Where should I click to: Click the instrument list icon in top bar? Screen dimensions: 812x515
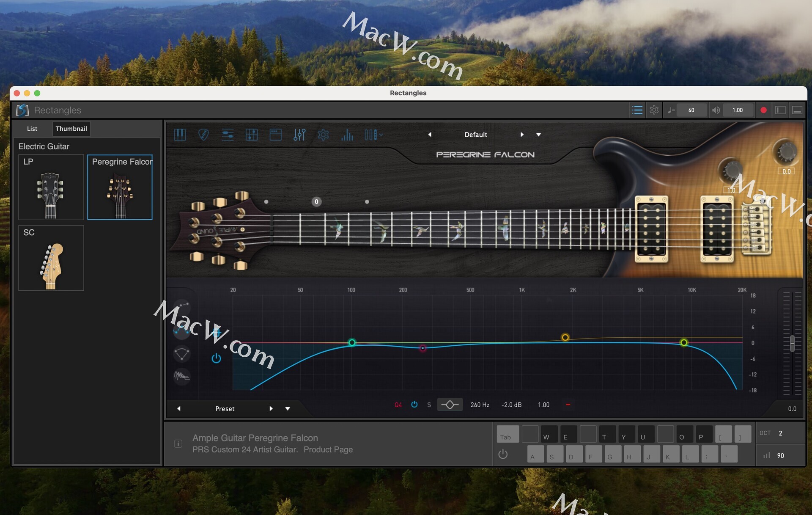[637, 110]
